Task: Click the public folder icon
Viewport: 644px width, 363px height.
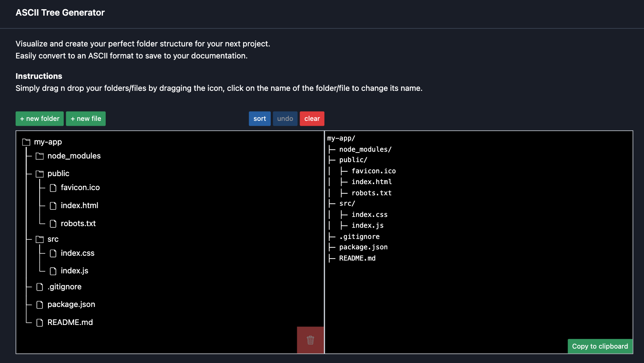Action: click(40, 174)
